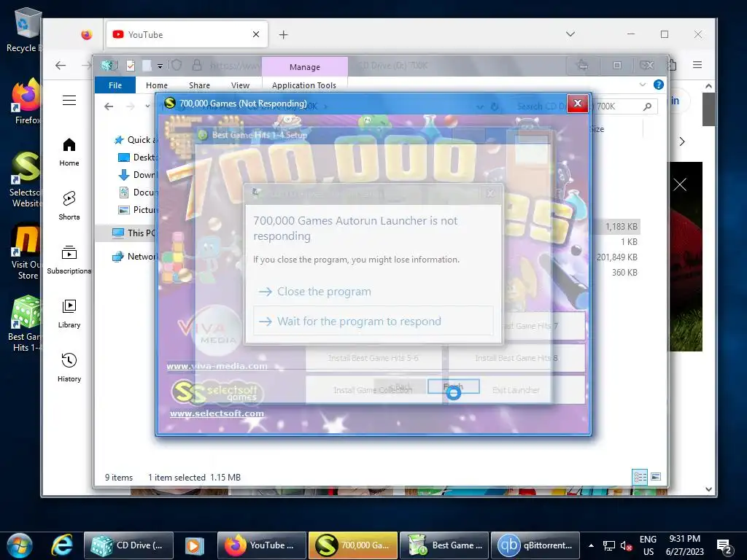The image size is (747, 560).
Task: Click Firefox page scrollbar up arrow
Action: point(708,86)
